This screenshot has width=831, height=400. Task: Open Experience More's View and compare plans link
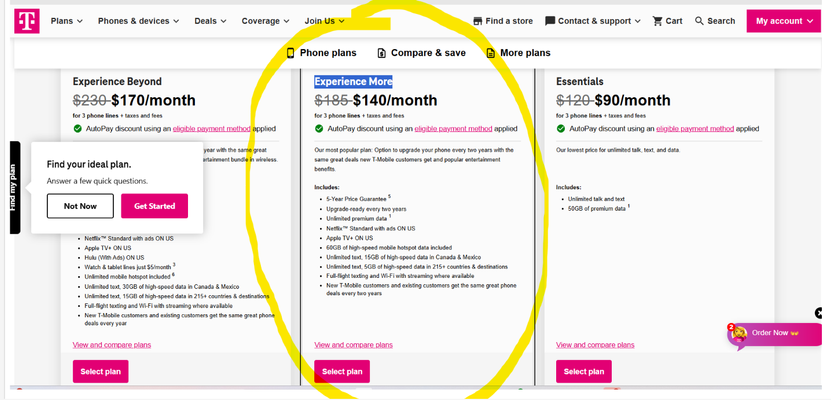353,345
